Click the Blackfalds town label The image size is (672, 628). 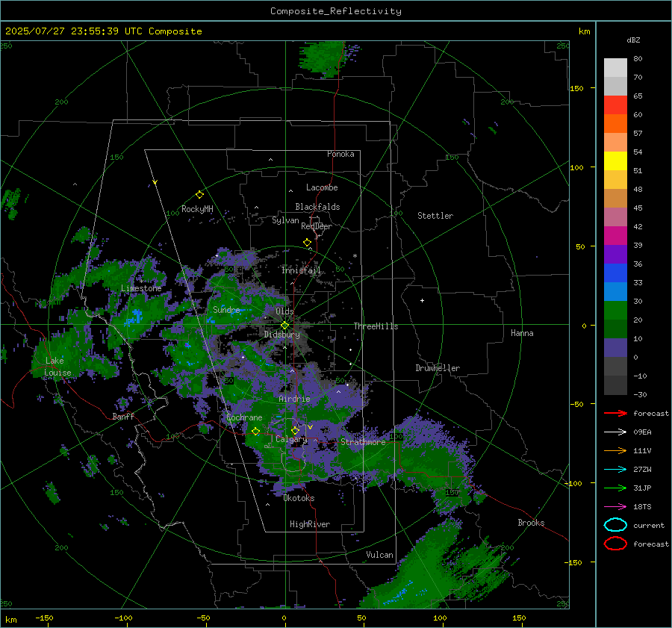317,207
